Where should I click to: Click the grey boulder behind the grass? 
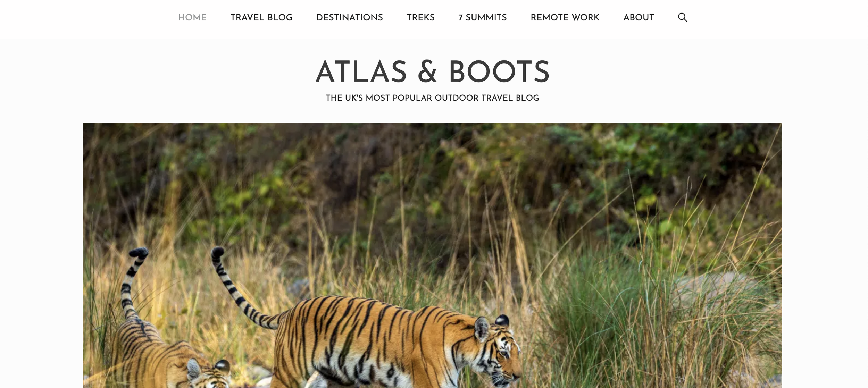pos(715,288)
